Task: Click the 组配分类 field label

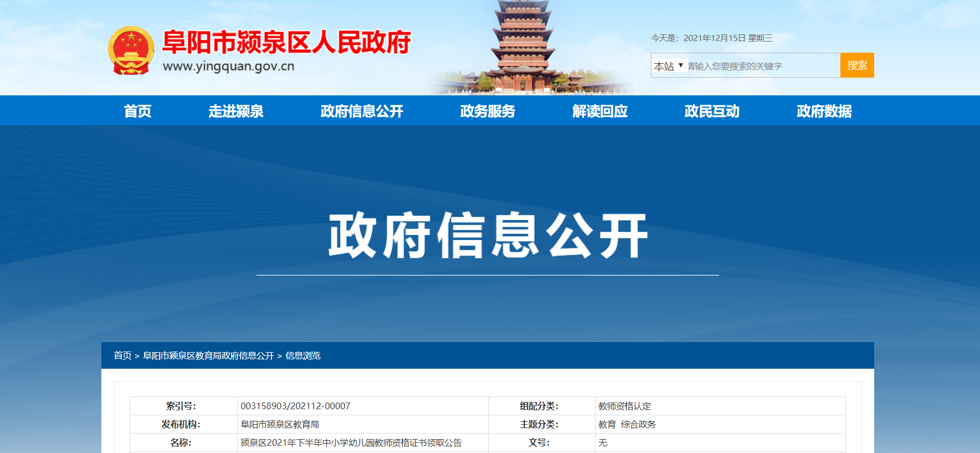Action: pos(539,406)
